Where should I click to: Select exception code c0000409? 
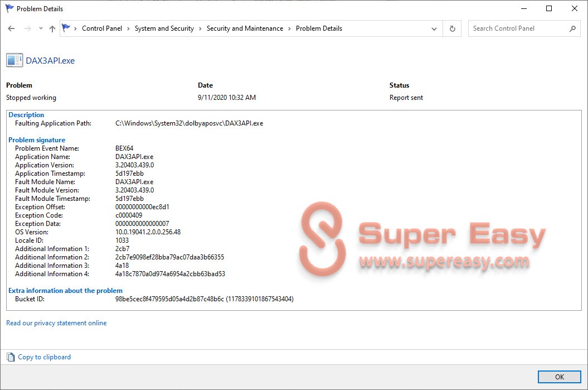[x=129, y=215]
